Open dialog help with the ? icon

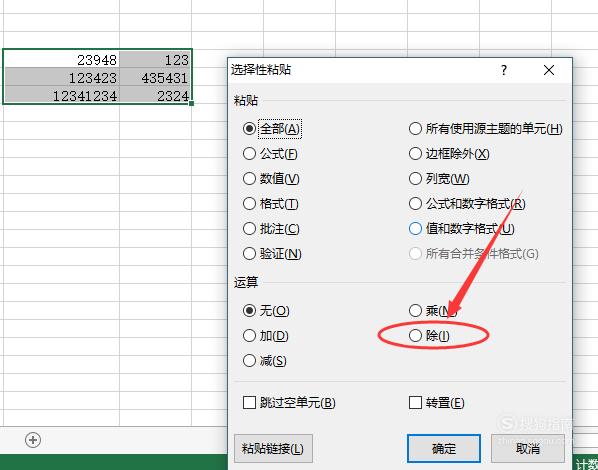(x=504, y=70)
